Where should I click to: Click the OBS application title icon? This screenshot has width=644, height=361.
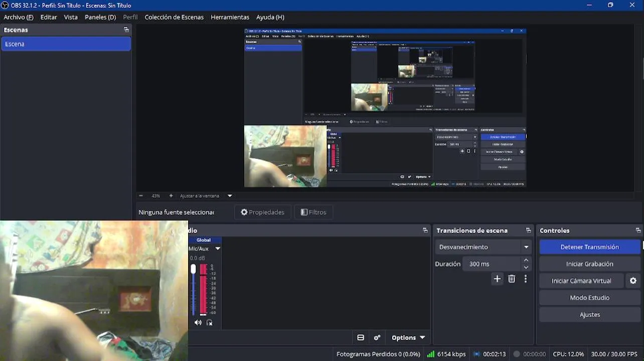click(5, 5)
